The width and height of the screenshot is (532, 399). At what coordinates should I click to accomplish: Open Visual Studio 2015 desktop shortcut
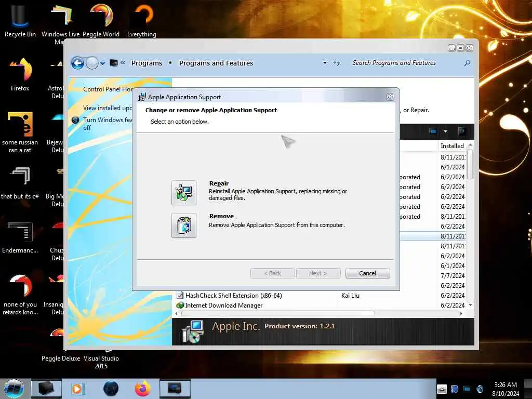point(101,358)
